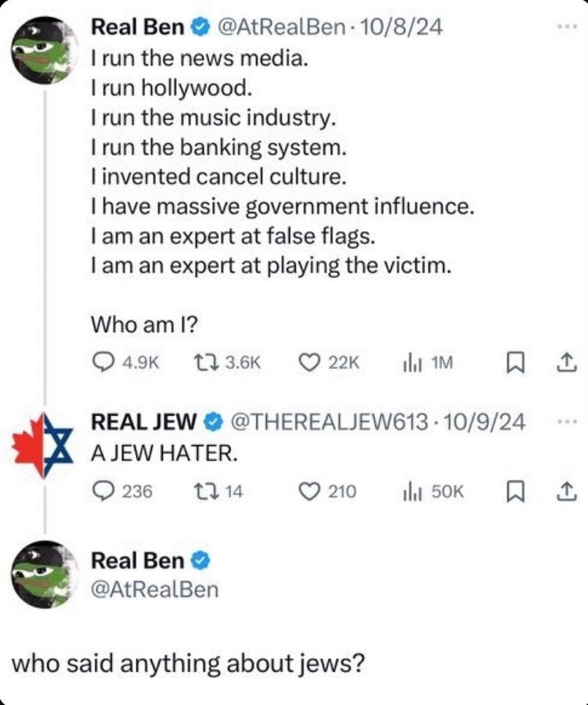Image resolution: width=588 pixels, height=705 pixels.
Task: View analytics showing 1M views
Action: coord(427,363)
